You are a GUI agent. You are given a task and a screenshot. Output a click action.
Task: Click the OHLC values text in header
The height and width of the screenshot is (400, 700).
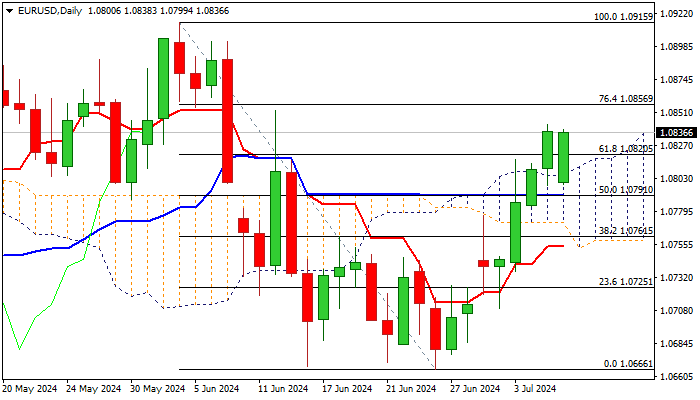(x=158, y=11)
